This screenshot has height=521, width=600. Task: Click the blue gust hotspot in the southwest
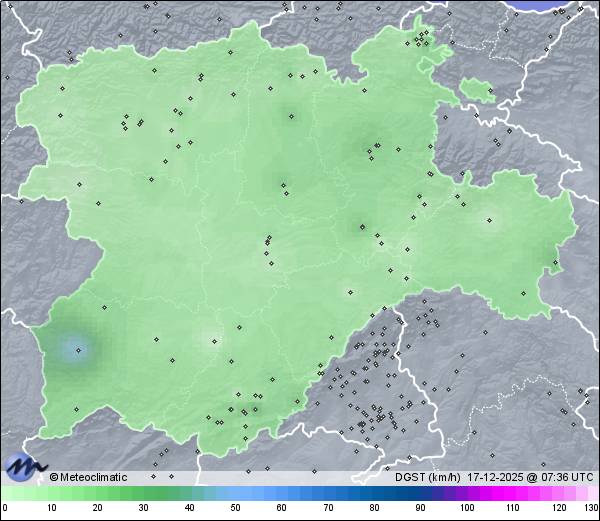pyautogui.click(x=76, y=349)
